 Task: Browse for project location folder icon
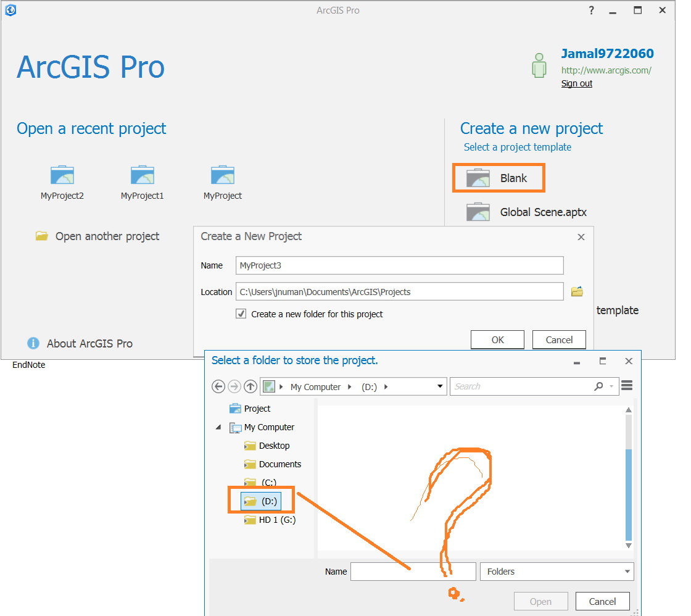pos(577,291)
